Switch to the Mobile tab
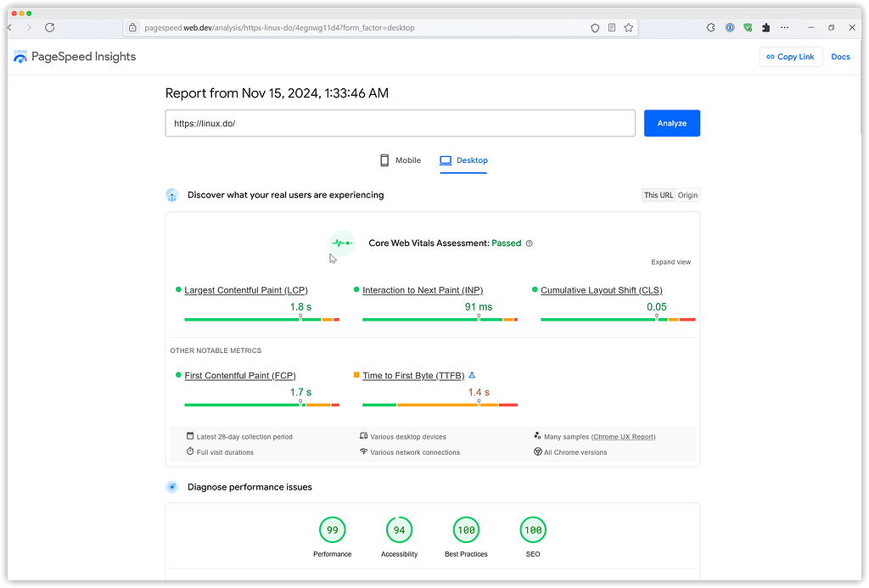 click(x=401, y=160)
